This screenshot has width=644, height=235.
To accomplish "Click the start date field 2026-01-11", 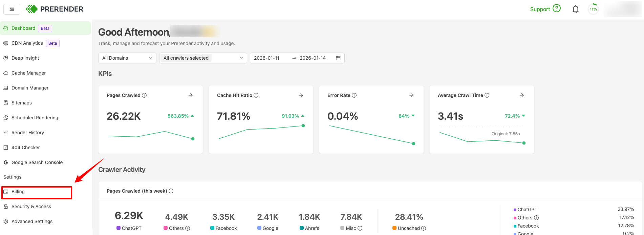I will 267,58.
